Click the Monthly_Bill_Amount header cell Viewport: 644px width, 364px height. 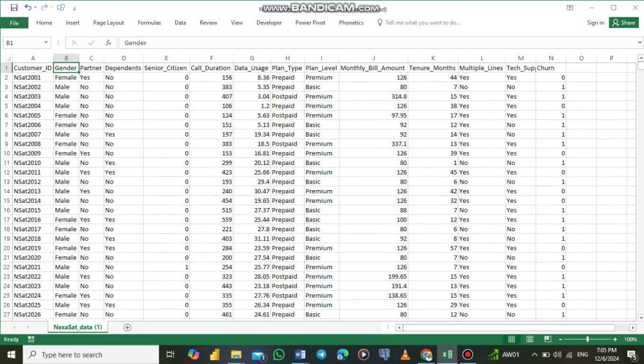[374, 68]
